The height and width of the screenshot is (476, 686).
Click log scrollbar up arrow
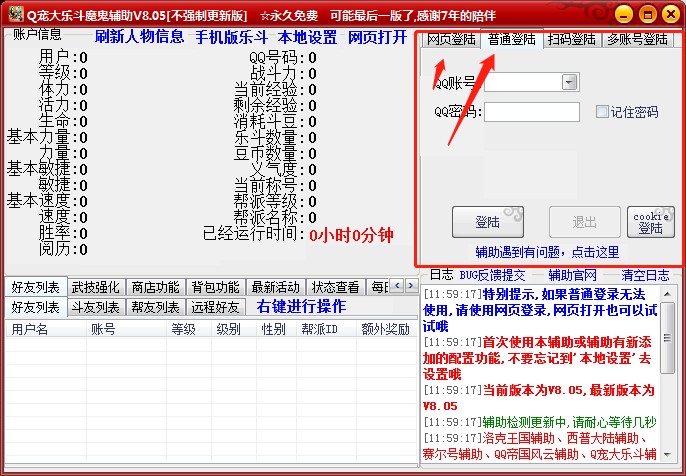[x=667, y=294]
